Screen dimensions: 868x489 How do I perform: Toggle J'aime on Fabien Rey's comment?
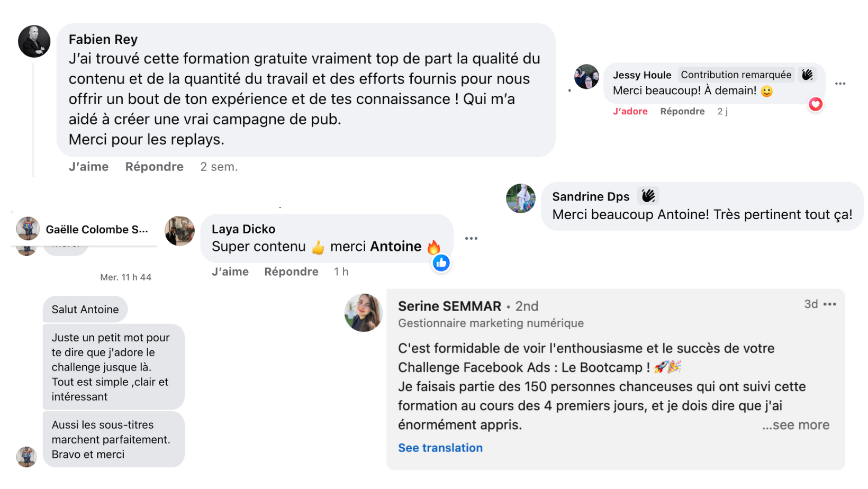click(88, 167)
